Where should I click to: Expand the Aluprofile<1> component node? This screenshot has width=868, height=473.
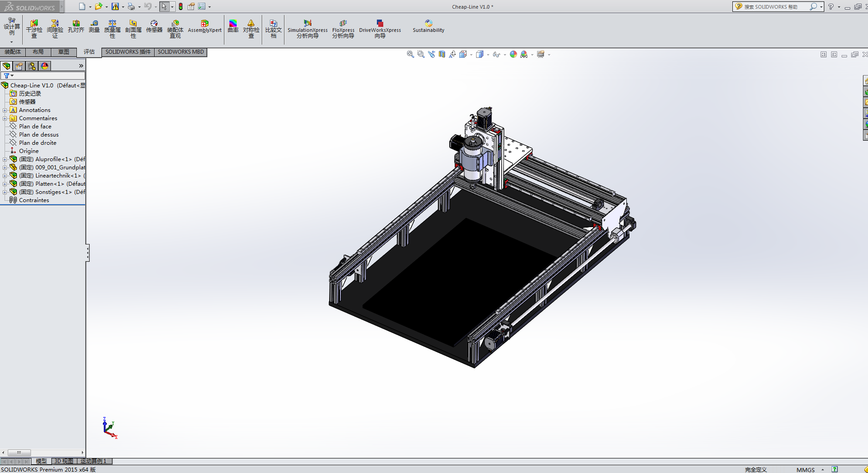tap(5, 159)
